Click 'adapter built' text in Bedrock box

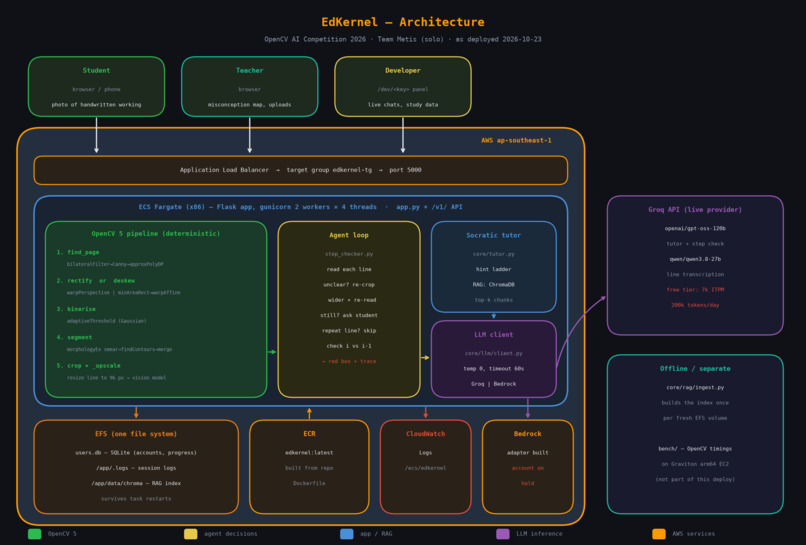pos(527,452)
